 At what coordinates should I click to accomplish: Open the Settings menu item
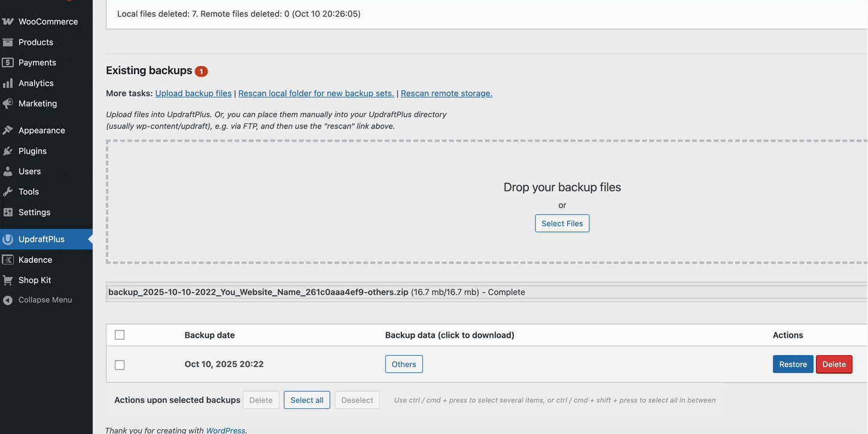[x=33, y=212]
